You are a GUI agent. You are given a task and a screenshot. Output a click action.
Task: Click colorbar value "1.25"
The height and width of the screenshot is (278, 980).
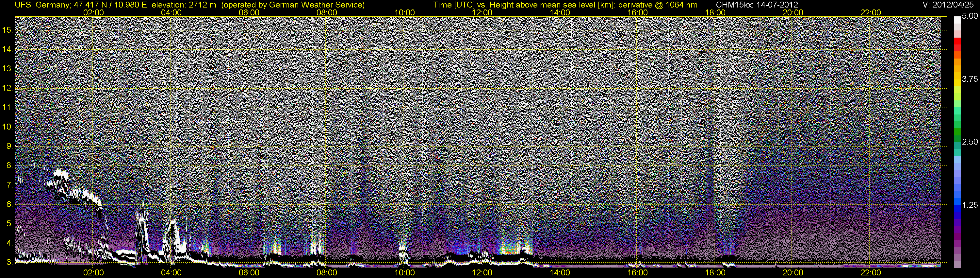click(970, 205)
